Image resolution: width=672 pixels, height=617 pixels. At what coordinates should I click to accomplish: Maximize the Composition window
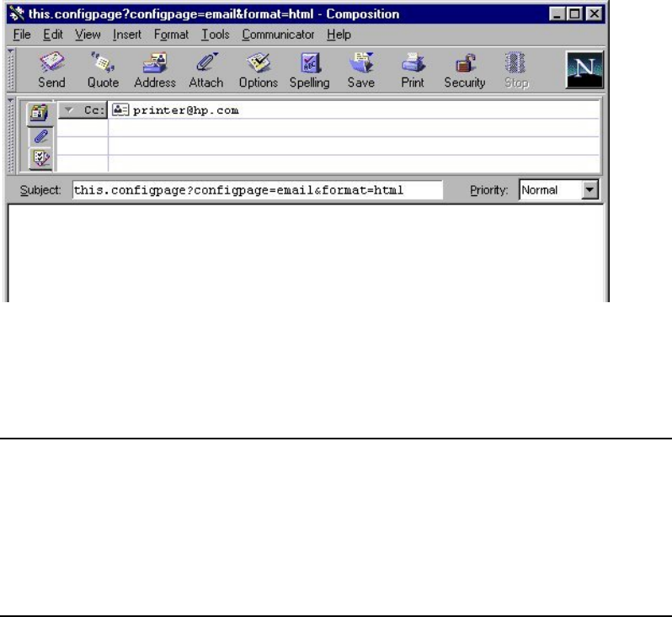click(x=574, y=14)
